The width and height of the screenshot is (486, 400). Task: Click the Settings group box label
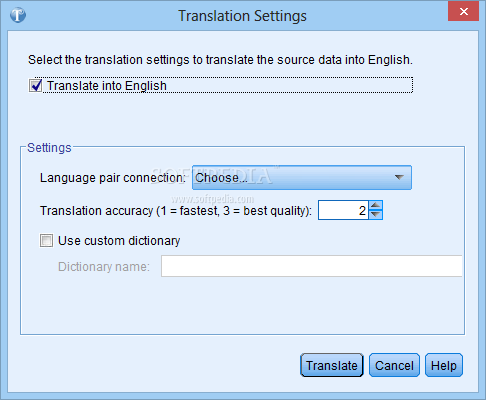[x=49, y=148]
